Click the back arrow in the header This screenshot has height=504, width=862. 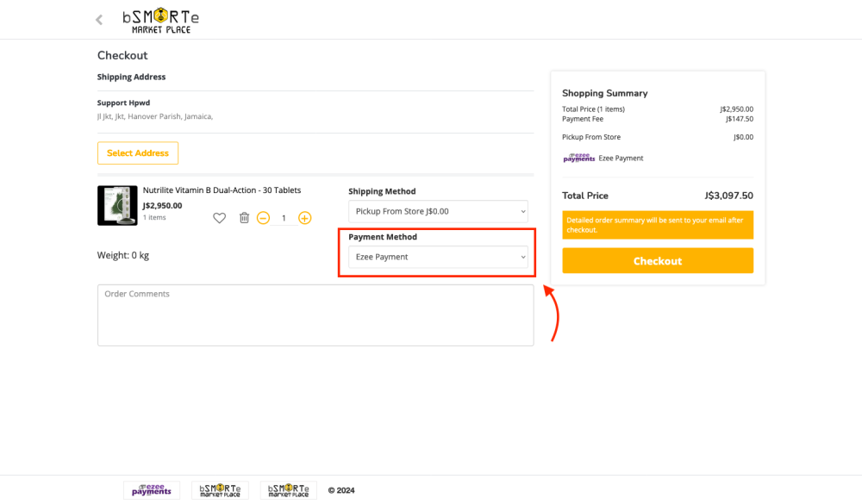click(x=99, y=20)
